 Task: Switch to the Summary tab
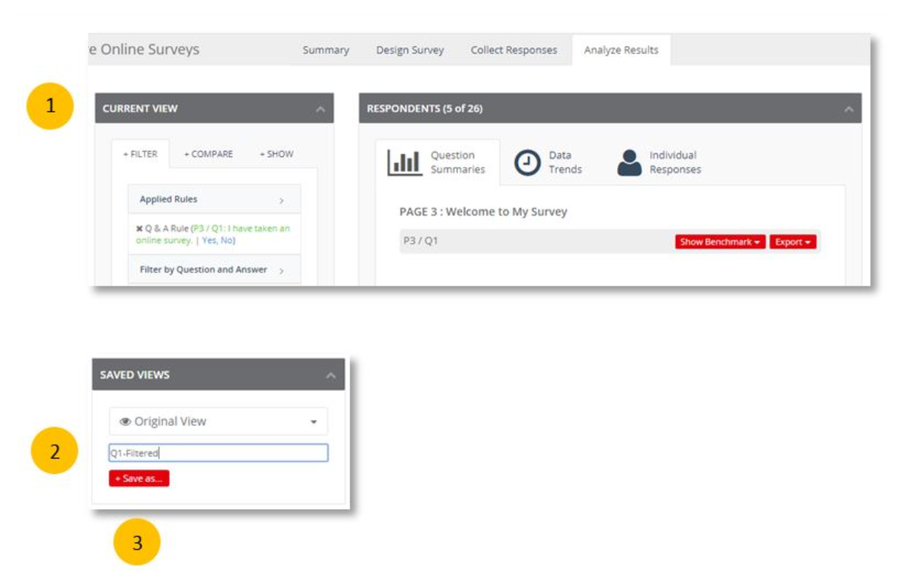click(326, 51)
